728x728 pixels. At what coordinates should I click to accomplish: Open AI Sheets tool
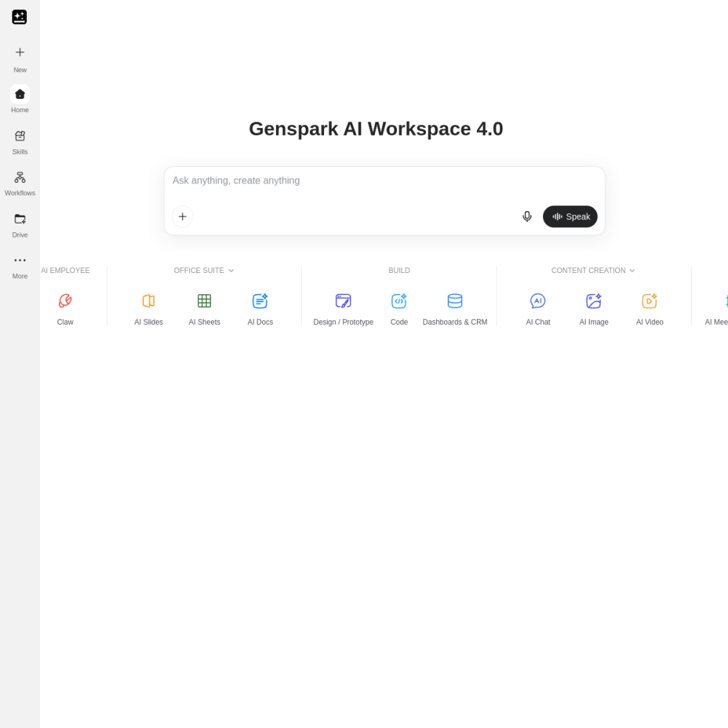pyautogui.click(x=205, y=308)
